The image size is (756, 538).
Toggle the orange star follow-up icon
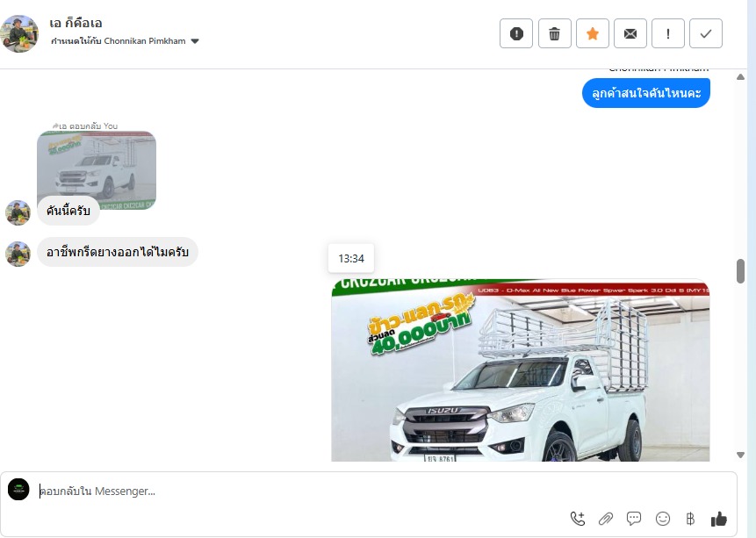click(593, 33)
